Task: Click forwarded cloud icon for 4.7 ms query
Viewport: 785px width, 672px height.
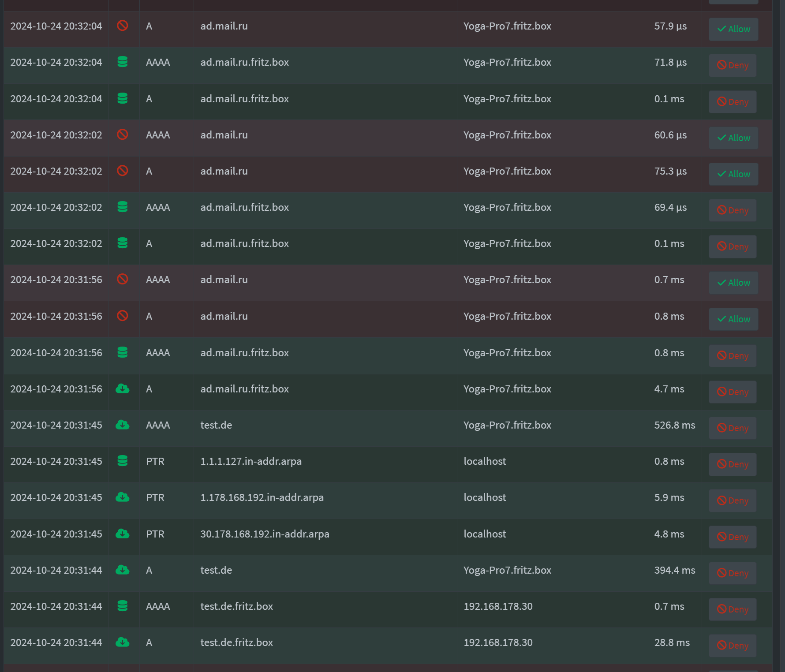Action: (123, 388)
